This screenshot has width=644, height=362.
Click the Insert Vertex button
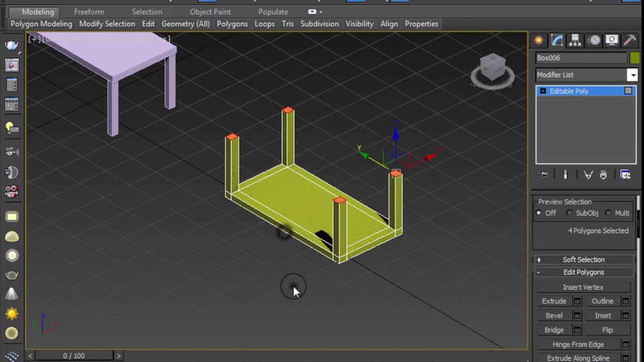(x=583, y=287)
